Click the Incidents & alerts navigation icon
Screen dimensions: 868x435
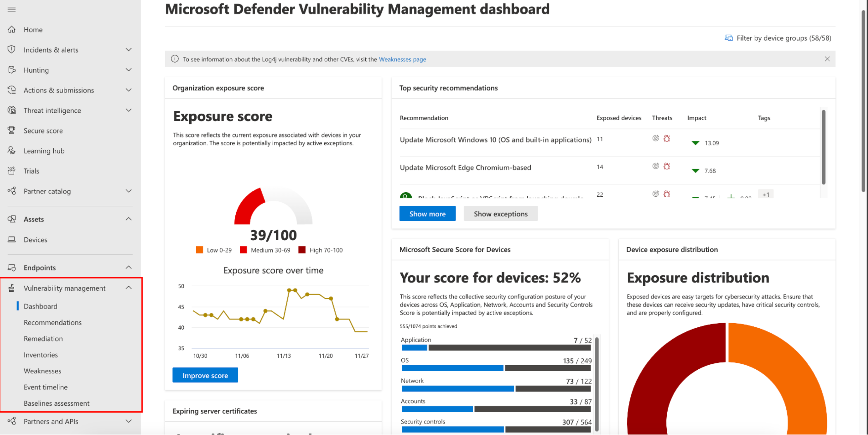pyautogui.click(x=12, y=49)
